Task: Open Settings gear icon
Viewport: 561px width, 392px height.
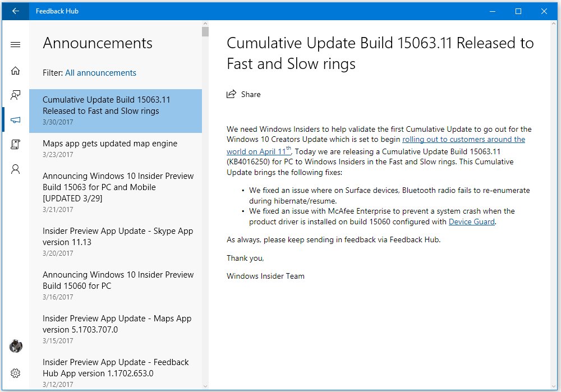Action: (15, 373)
